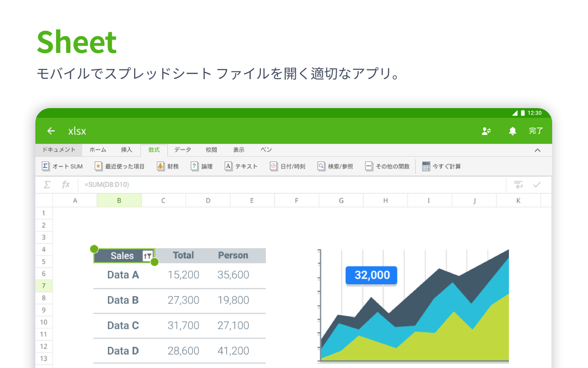The width and height of the screenshot is (588, 368).
Task: Click the オート SUM sigma icon
Action: click(45, 166)
